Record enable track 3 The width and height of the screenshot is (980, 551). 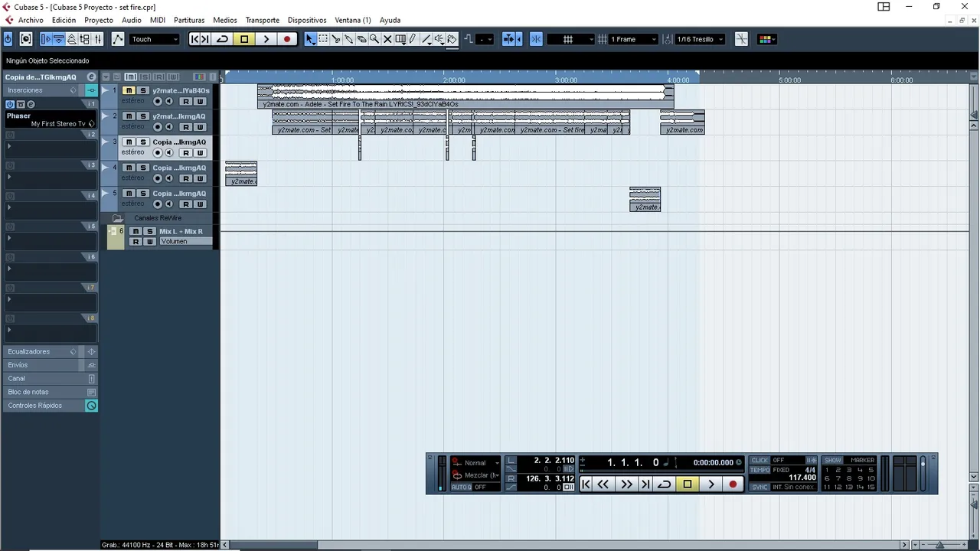tap(158, 153)
